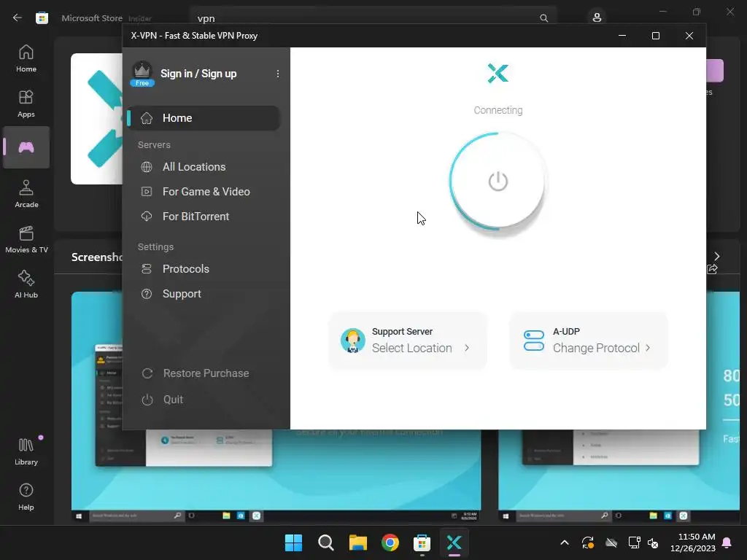This screenshot has width=747, height=560.
Task: Click the support agent avatar icon
Action: (x=352, y=341)
